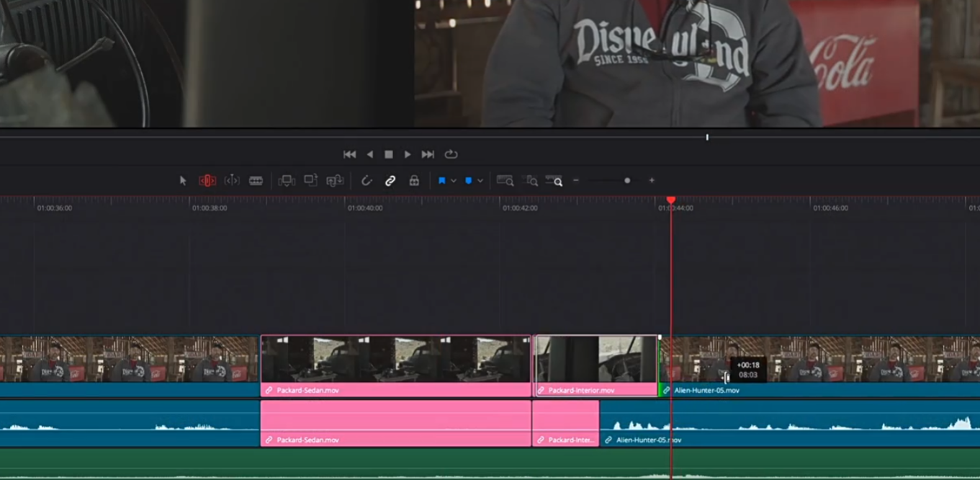Click the Overwrite Clip icon
980x480 pixels.
coord(310,181)
